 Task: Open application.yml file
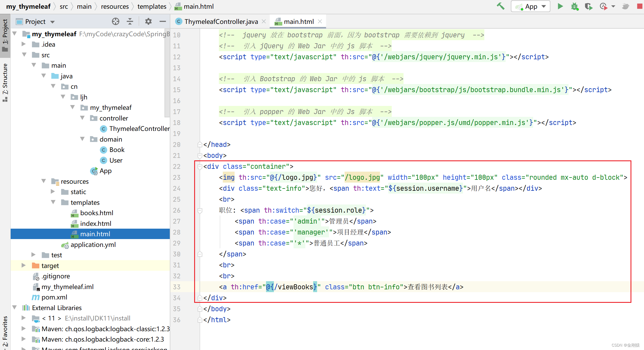89,245
